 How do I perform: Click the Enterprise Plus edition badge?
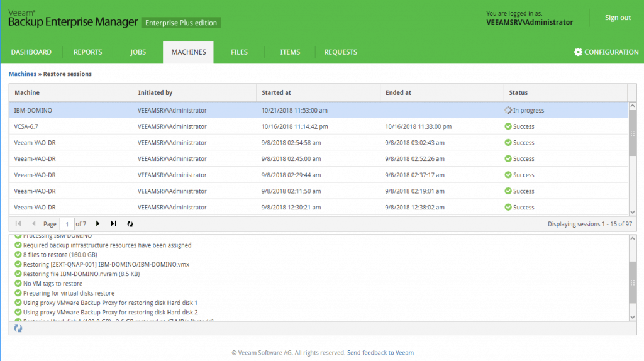(x=181, y=23)
